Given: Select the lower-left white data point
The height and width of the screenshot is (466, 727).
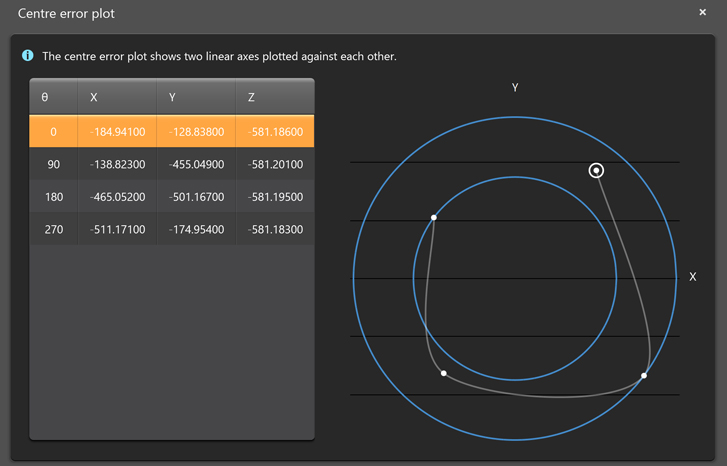Looking at the screenshot, I should pos(444,374).
